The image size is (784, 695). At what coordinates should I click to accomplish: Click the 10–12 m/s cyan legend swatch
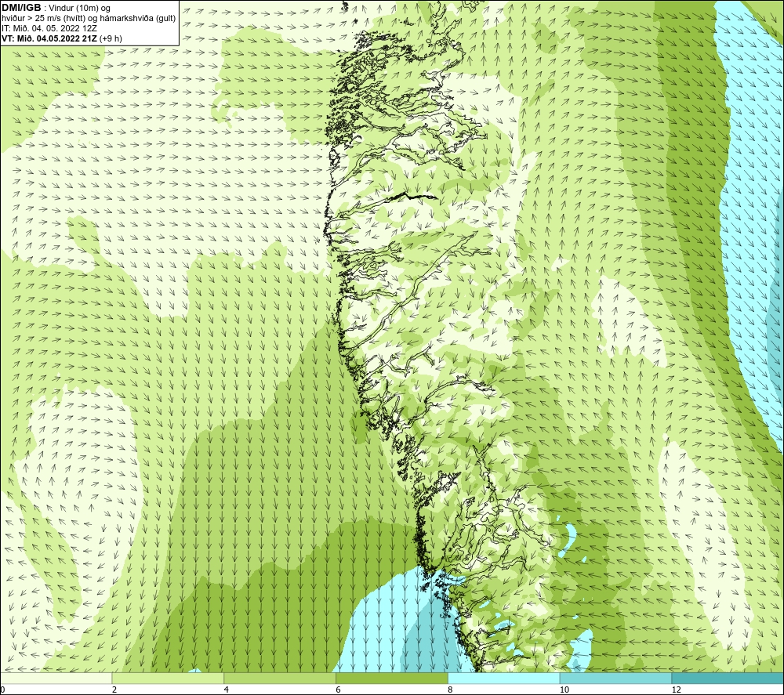tap(616, 678)
